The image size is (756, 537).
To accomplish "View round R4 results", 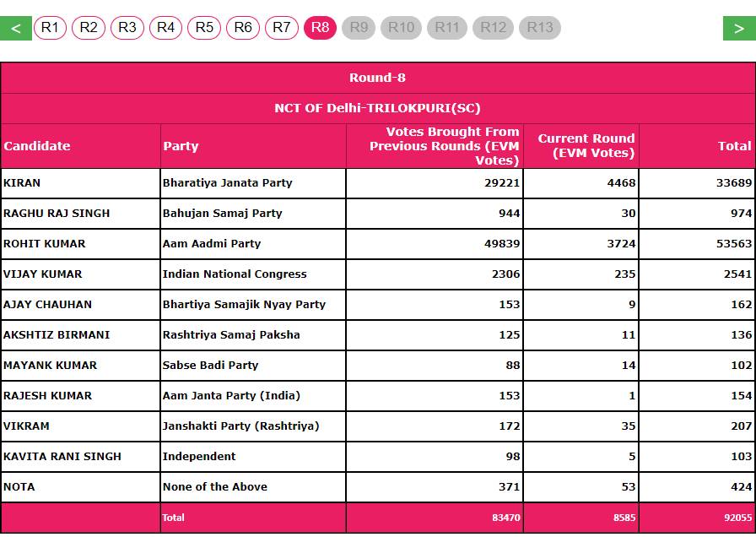I will click(165, 28).
